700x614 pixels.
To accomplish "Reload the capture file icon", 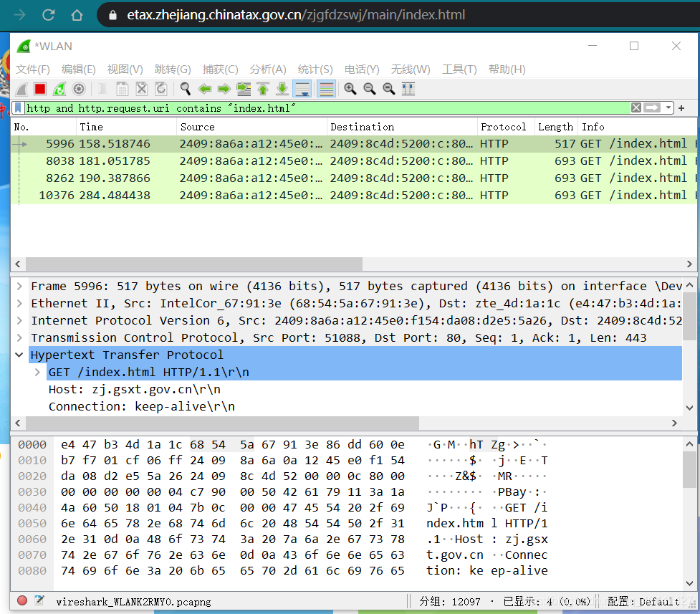I will click(160, 90).
